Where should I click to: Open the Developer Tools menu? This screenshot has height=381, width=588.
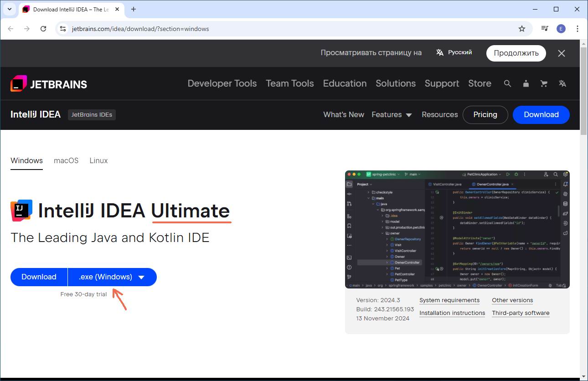[x=222, y=83]
